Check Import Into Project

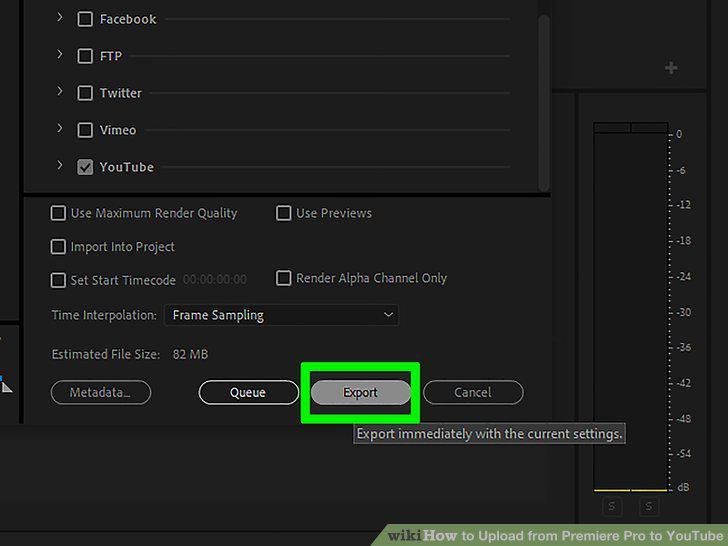[x=58, y=247]
